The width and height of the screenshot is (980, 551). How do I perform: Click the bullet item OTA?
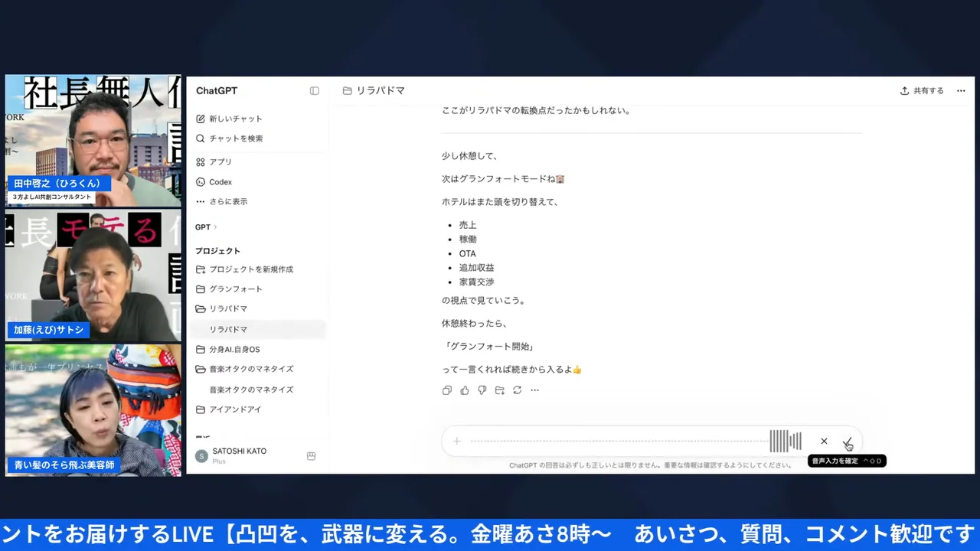pyautogui.click(x=468, y=253)
